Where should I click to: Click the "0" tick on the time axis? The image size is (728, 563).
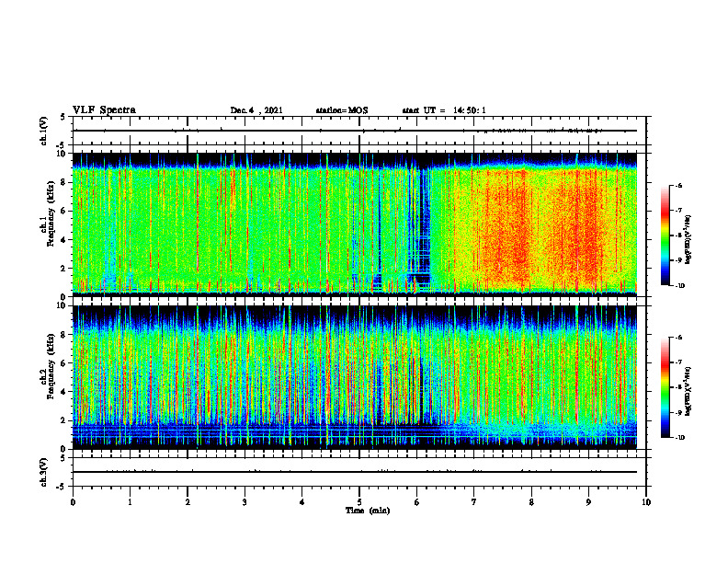coord(73,502)
